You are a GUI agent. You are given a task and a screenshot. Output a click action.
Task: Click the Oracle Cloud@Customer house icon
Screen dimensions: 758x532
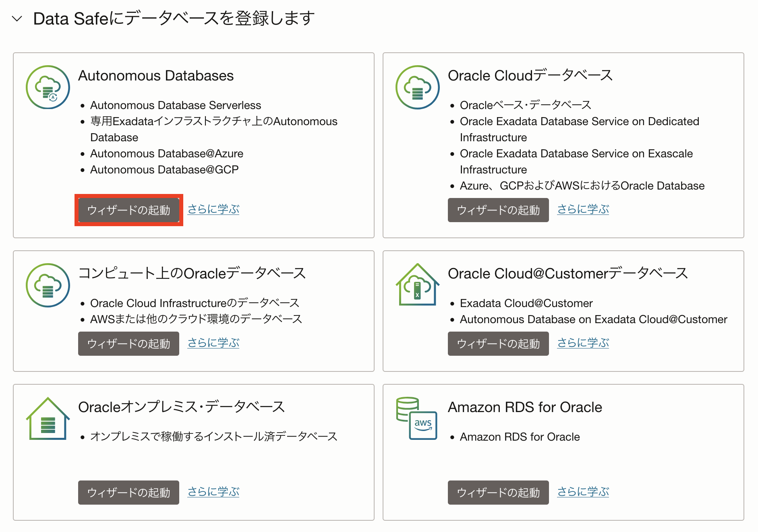click(417, 285)
